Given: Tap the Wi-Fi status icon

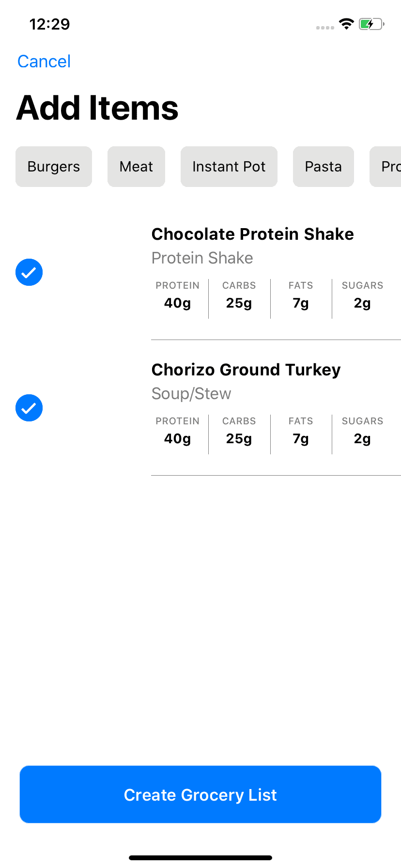Looking at the screenshot, I should tap(346, 24).
